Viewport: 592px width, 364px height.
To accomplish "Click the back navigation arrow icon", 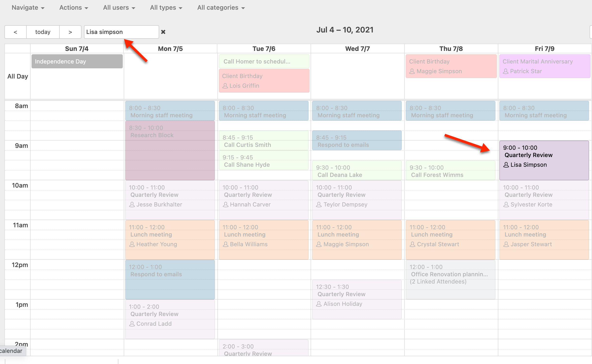I will click(16, 32).
